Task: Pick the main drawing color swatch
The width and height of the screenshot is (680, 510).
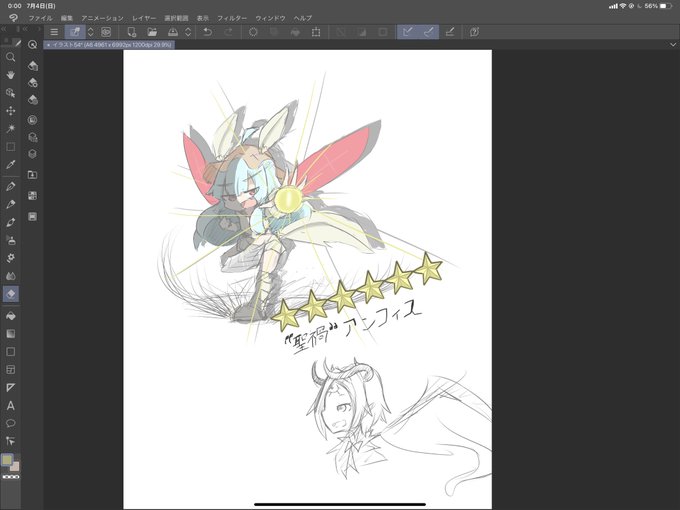Action: click(7, 460)
